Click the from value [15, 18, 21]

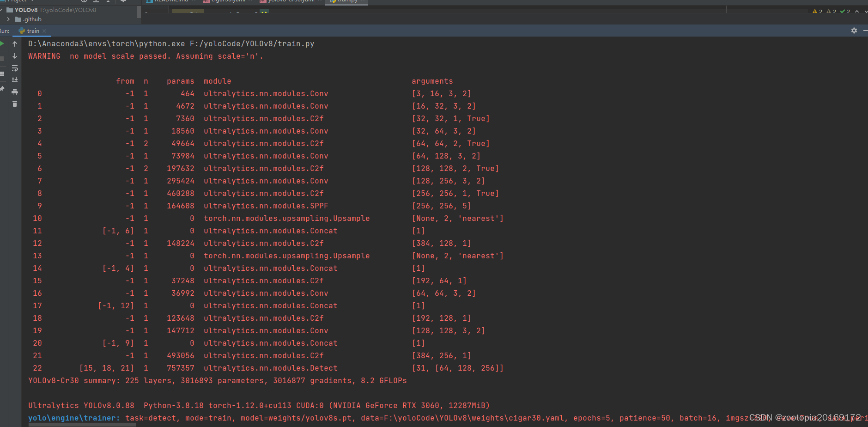click(x=107, y=368)
